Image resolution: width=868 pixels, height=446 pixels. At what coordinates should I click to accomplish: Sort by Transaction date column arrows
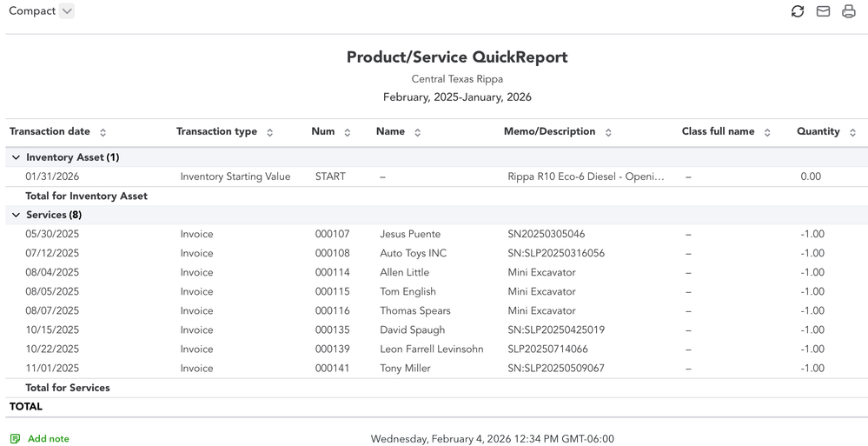103,132
